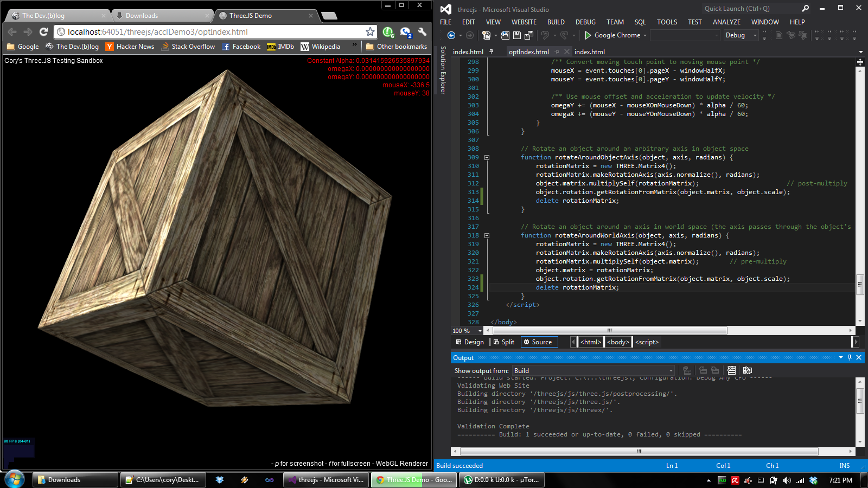Open the Solution Explorer side tab
868x488 pixels.
point(443,70)
